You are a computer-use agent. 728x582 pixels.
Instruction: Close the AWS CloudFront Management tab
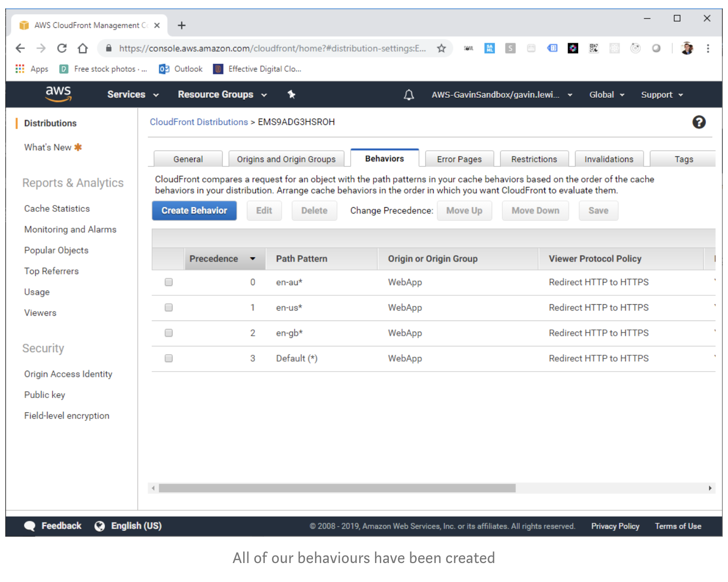pos(157,25)
